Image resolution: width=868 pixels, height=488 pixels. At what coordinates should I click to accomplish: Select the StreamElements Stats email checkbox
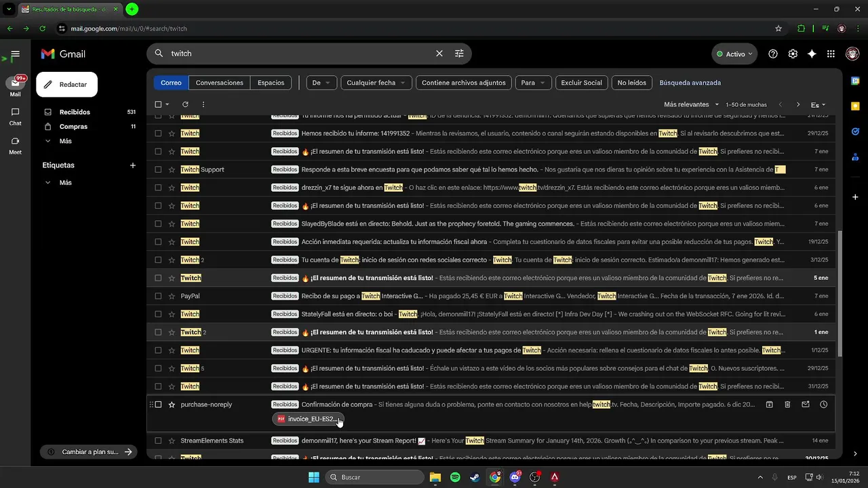click(x=158, y=441)
